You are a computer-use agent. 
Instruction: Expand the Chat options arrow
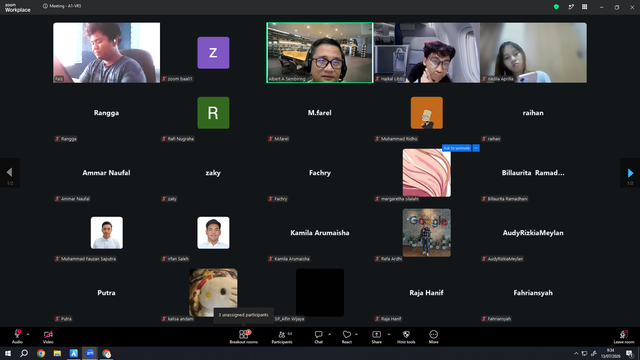[x=329, y=334]
